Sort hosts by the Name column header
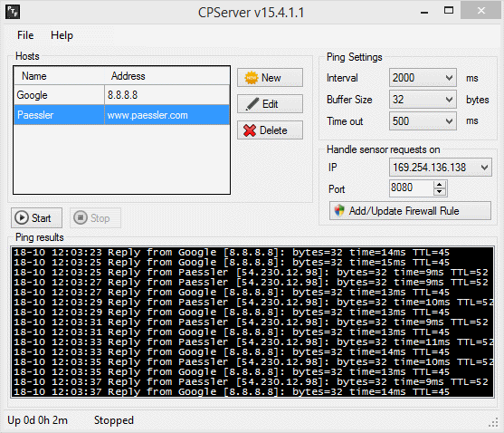This screenshot has width=504, height=433. pos(59,76)
